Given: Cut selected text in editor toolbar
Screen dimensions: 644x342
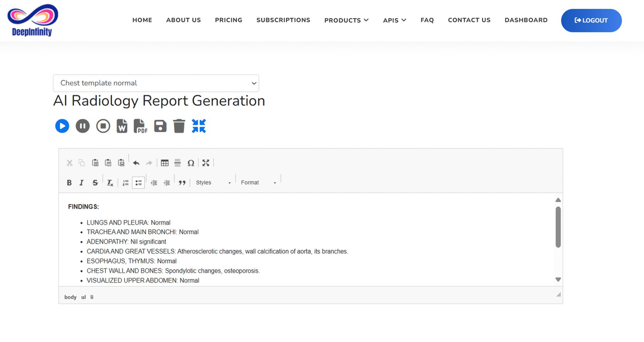Looking at the screenshot, I should 69,163.
